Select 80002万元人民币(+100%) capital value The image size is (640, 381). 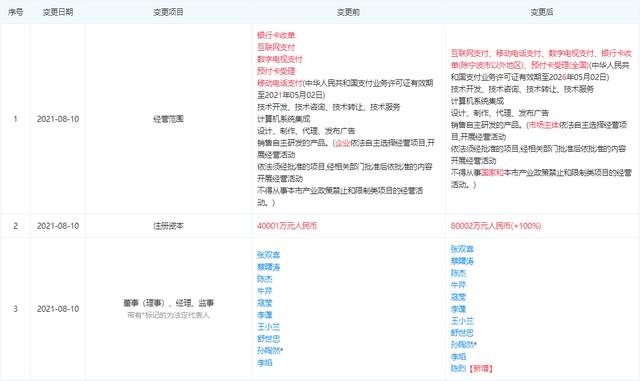tap(496, 226)
